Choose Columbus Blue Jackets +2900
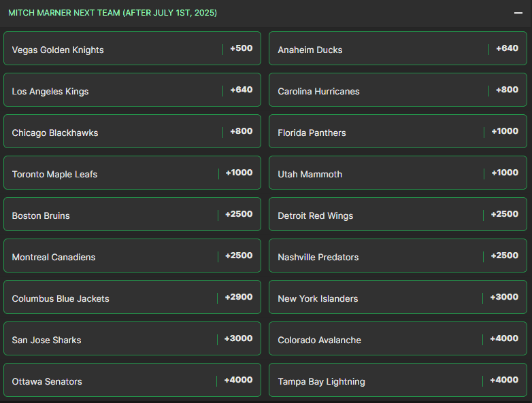This screenshot has width=532, height=403. [132, 298]
